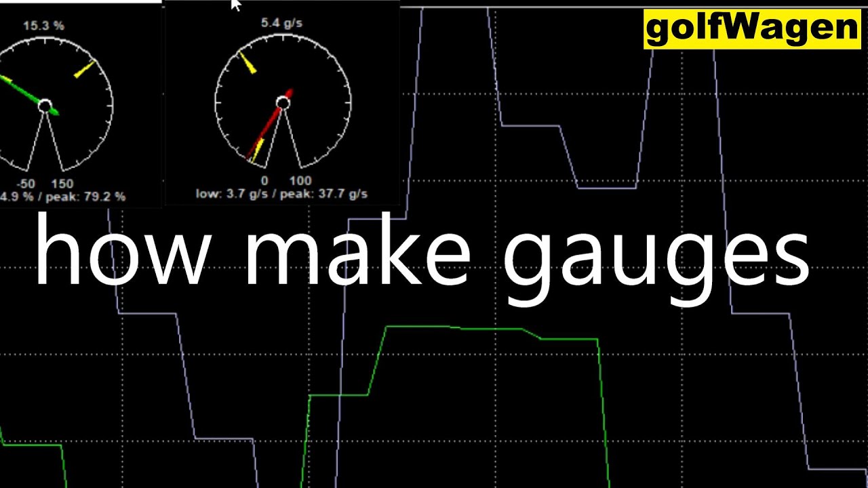Click the '-50' min label of percent gauge
868x488 pixels.
pos(26,184)
